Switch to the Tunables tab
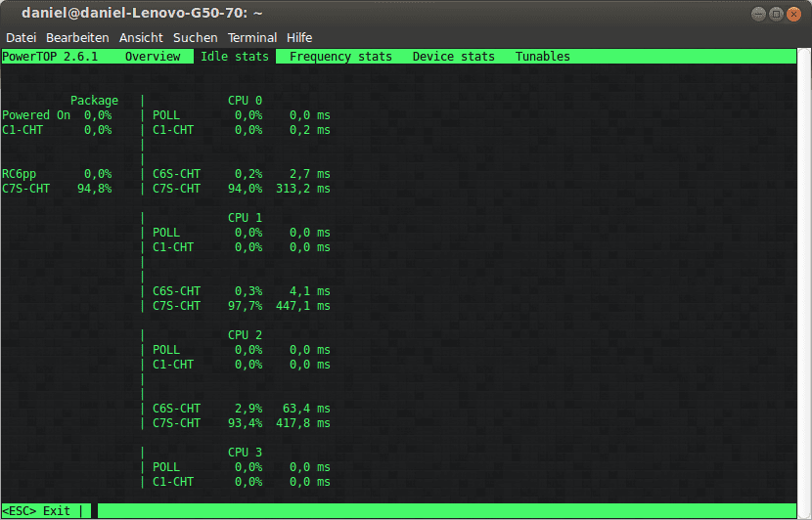This screenshot has width=812, height=520. (542, 57)
